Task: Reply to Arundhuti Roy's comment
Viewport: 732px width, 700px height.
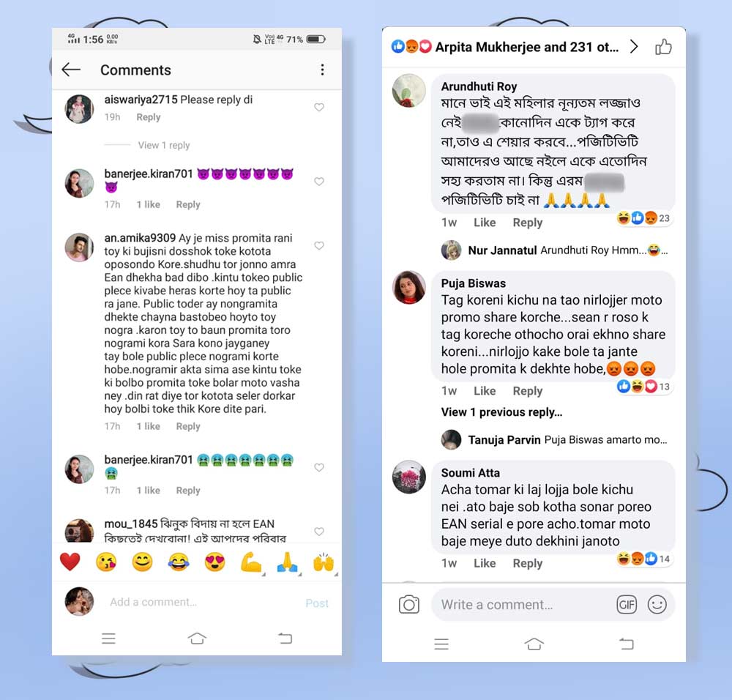Action: (x=528, y=223)
